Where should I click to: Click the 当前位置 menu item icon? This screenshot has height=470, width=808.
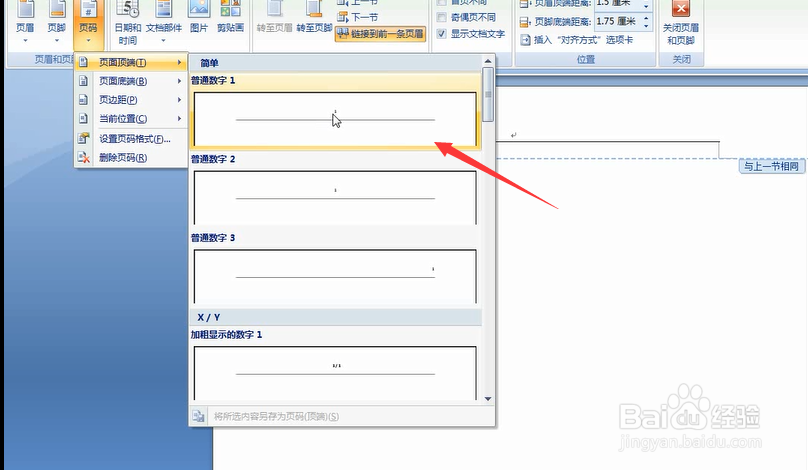click(83, 119)
